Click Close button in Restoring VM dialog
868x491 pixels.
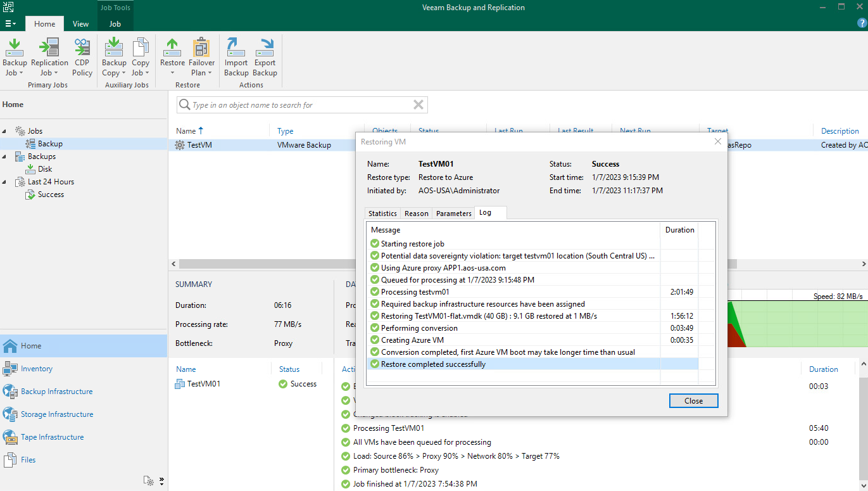coord(693,400)
